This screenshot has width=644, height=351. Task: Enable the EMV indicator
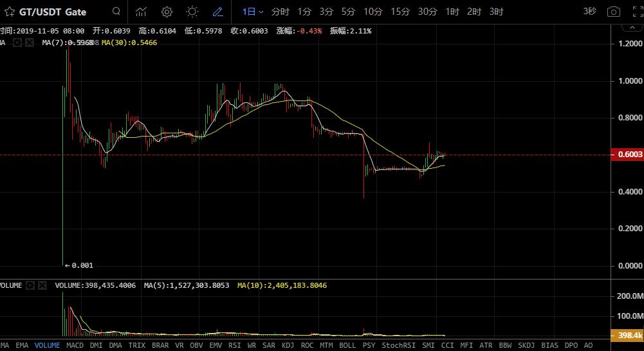point(216,345)
